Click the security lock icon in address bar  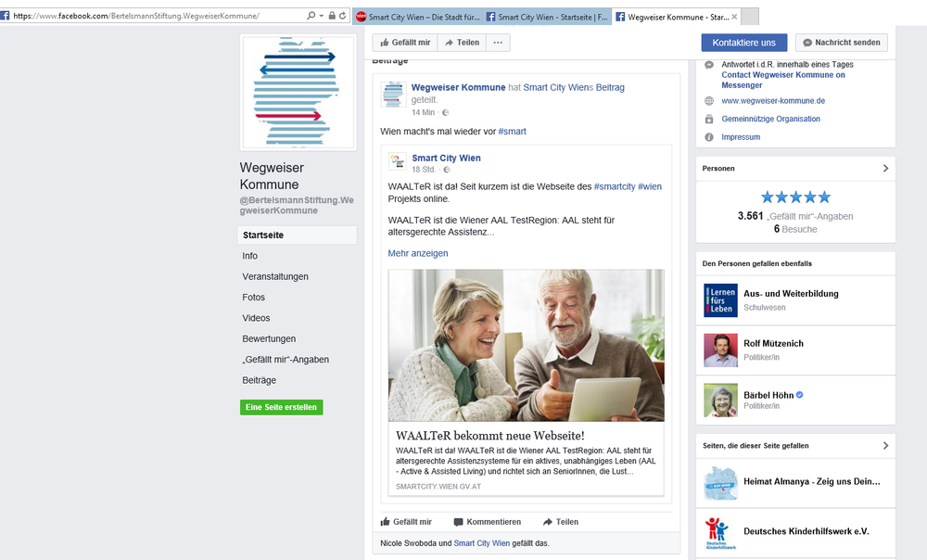(332, 16)
